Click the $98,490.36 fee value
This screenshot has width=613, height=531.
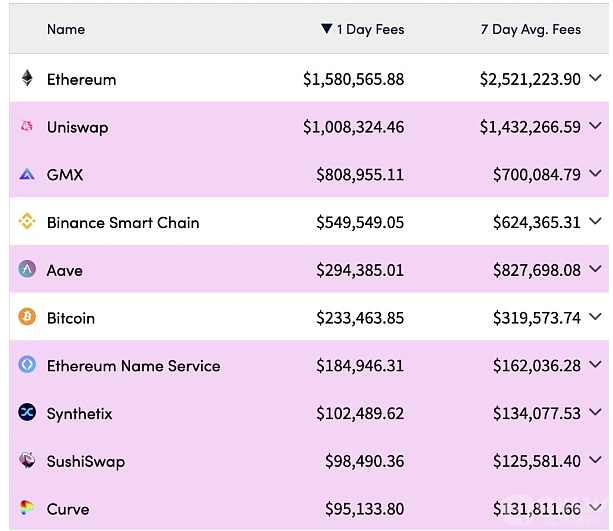point(364,461)
